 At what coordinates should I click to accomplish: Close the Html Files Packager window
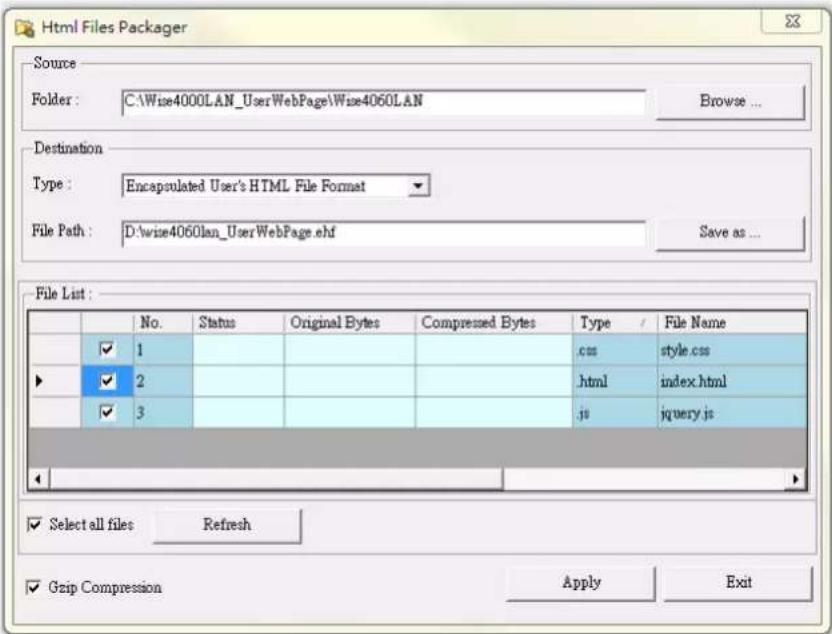[x=792, y=22]
